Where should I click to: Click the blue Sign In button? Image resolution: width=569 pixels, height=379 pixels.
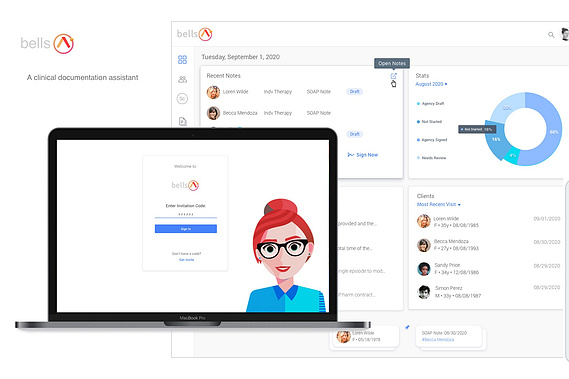186,229
